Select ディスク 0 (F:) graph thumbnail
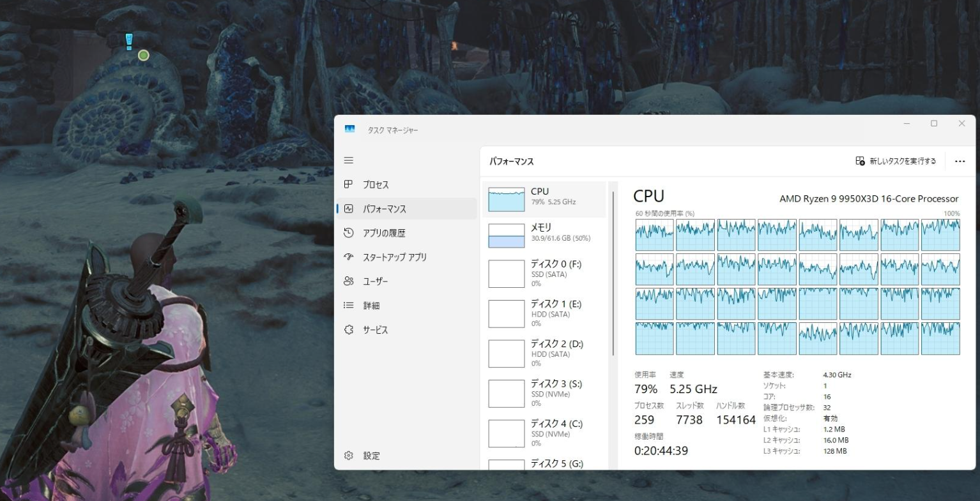Screen dimensions: 980x501 [507, 274]
